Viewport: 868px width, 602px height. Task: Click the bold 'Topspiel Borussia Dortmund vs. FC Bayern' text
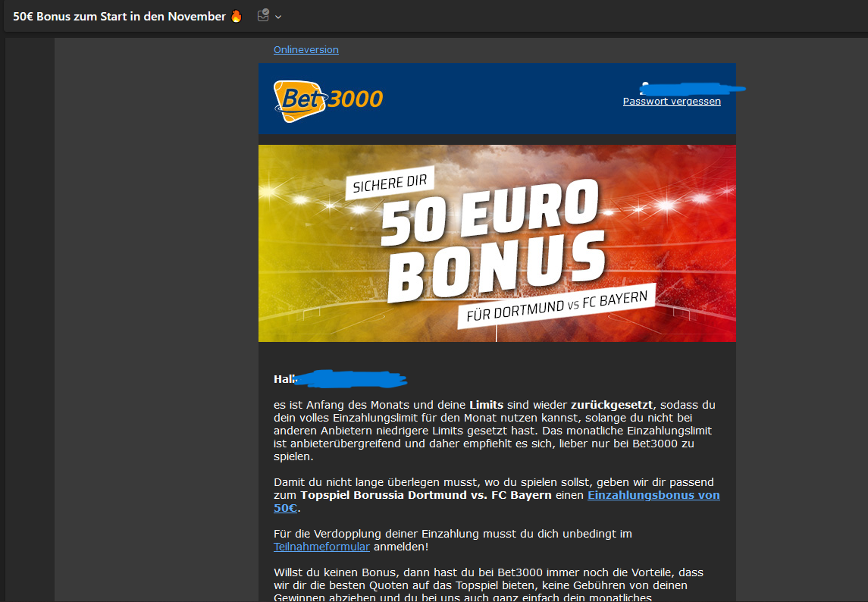pyautogui.click(x=426, y=495)
